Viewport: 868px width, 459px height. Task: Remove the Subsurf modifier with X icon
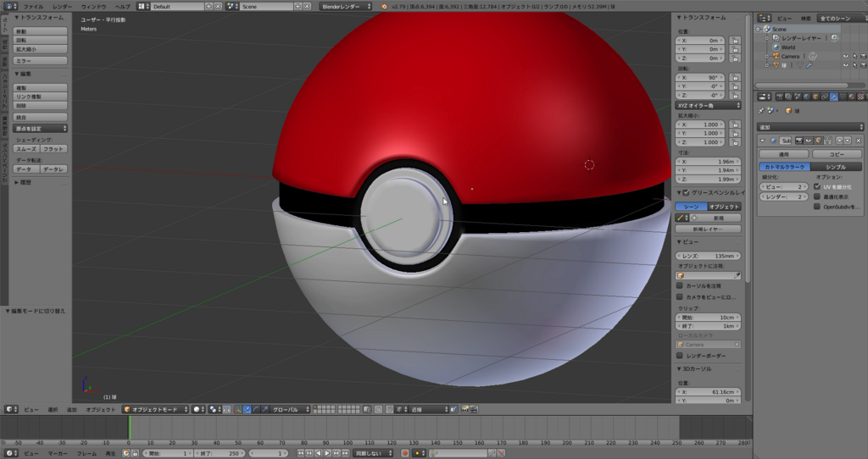point(859,141)
